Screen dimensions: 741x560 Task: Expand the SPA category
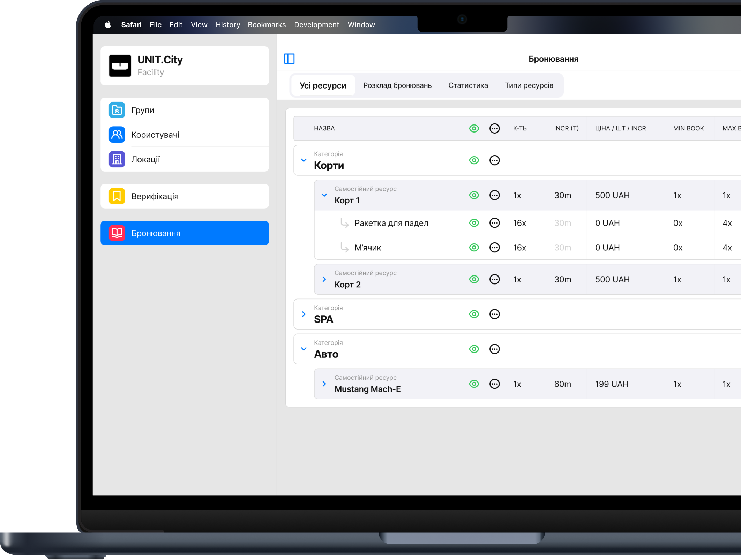click(304, 314)
